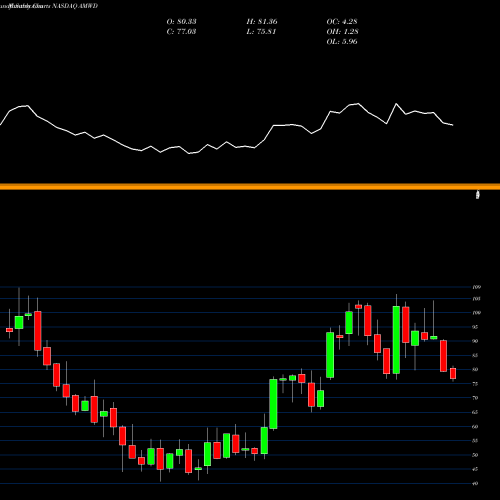The width and height of the screenshot is (500, 500).
Task: Click the OC: 4.28 reading
Action: pyautogui.click(x=342, y=22)
